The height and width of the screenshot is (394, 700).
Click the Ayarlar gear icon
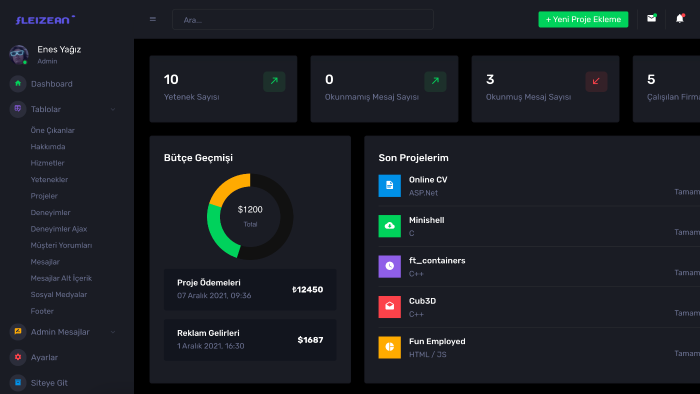[x=18, y=357]
